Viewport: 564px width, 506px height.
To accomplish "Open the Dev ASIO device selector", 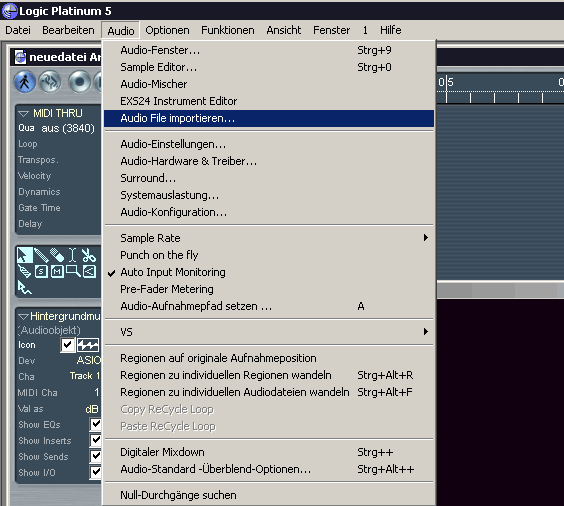I will 88,360.
